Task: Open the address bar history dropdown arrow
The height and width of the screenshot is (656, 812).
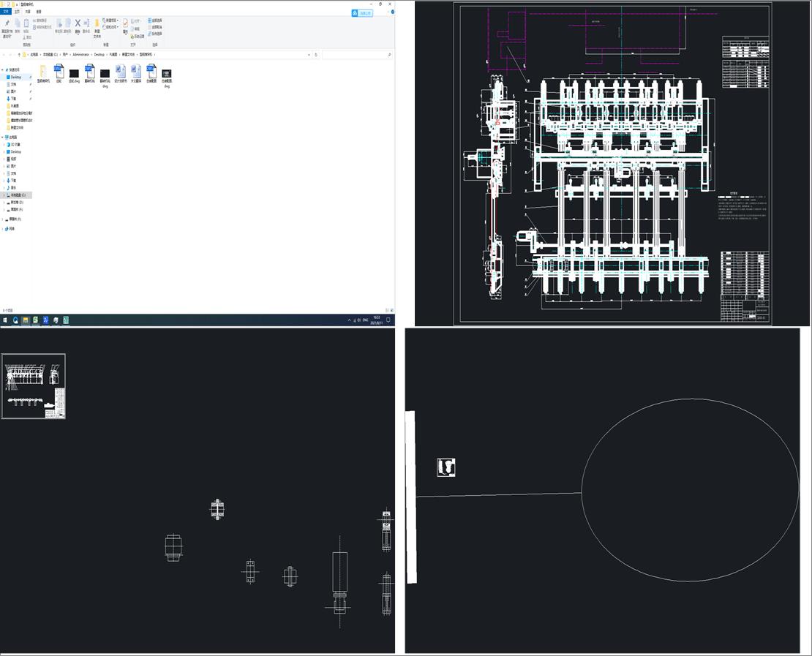Action: coord(309,54)
